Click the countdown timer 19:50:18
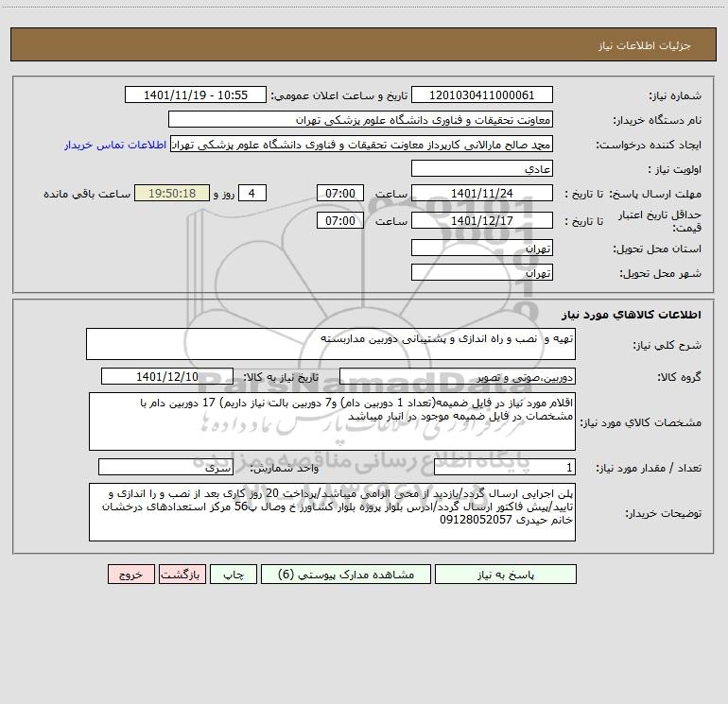Image resolution: width=728 pixels, height=704 pixels. (x=172, y=193)
